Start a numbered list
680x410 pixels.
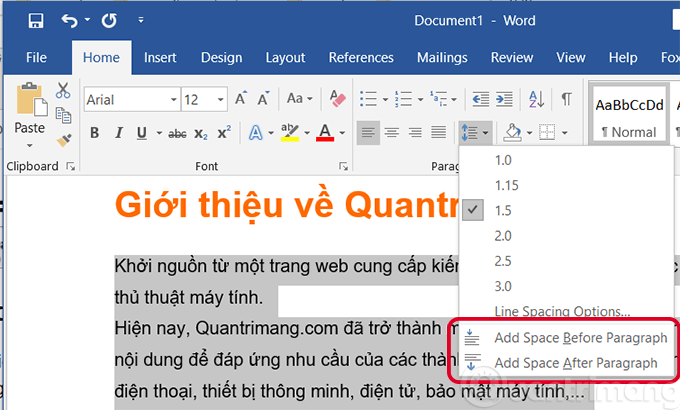pos(403,99)
